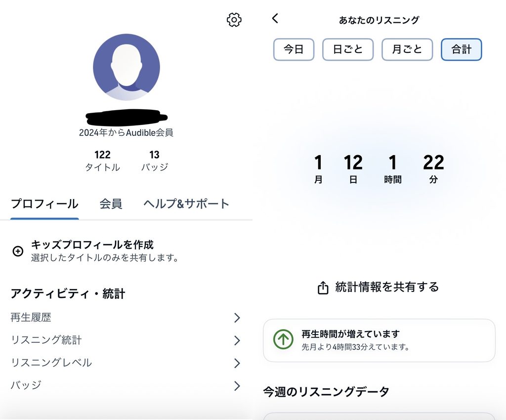
Task: Open settings via the gear icon
Action: pos(234,20)
